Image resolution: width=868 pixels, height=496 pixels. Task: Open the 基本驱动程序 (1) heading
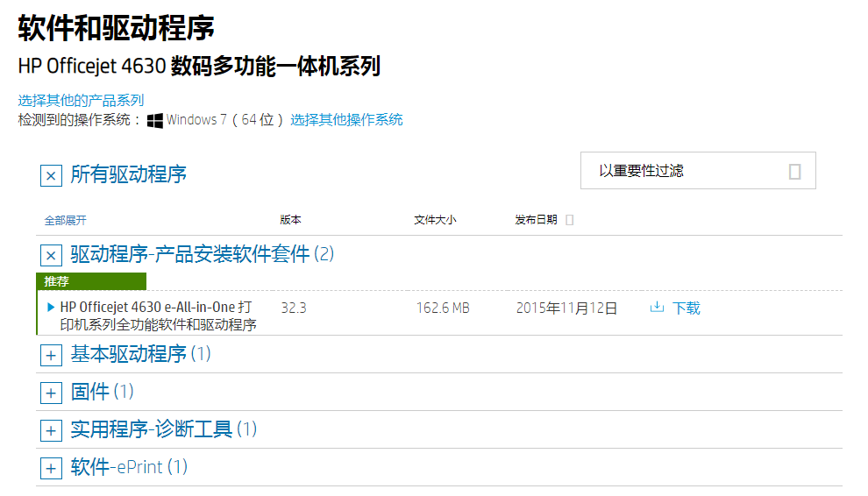click(140, 354)
